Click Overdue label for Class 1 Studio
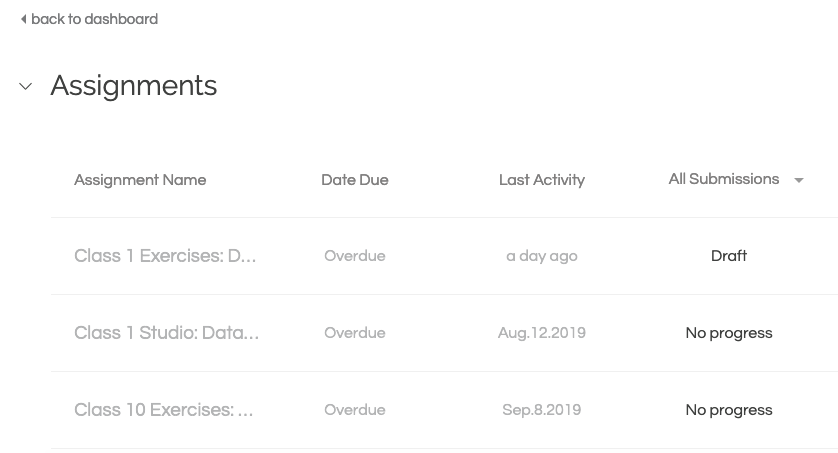 [x=355, y=333]
